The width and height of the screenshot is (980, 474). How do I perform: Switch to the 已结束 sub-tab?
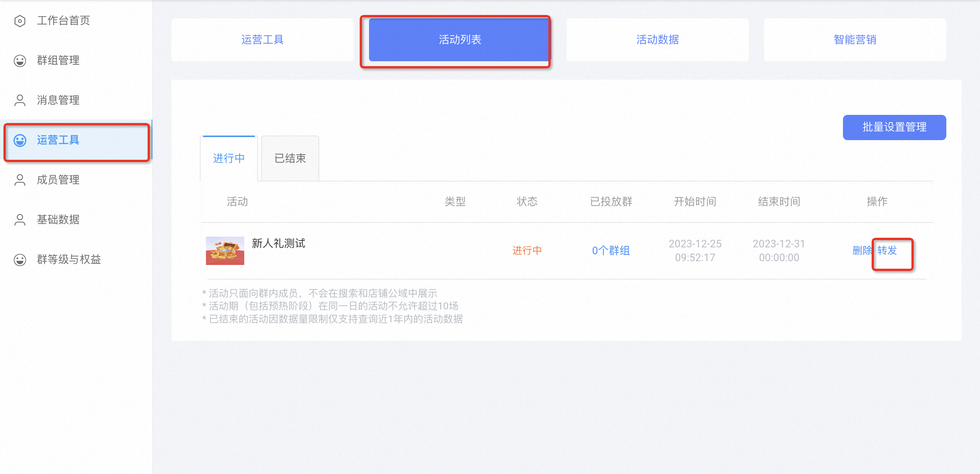pyautogui.click(x=290, y=159)
